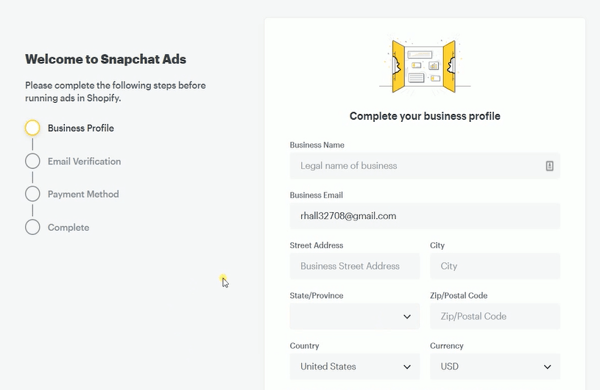Click the autofill icon in Business Name field
This screenshot has height=390, width=600.
549,166
